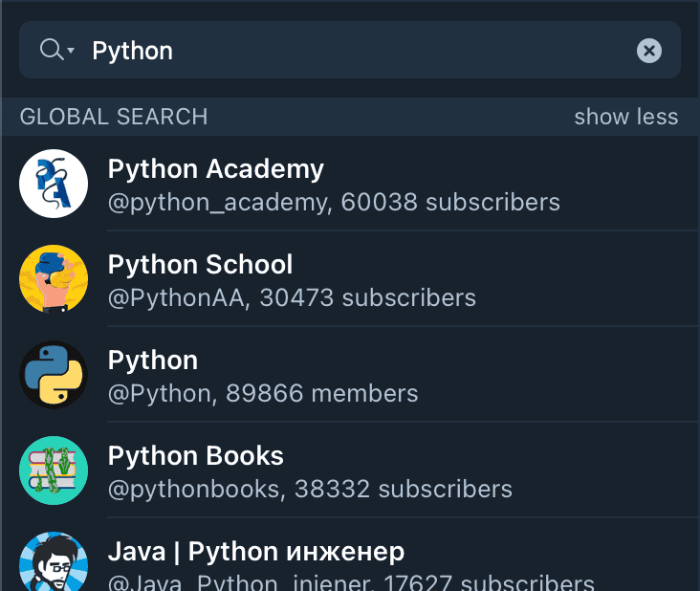Open the Python School channel title
Viewport: 700px width, 591px height.
tap(200, 265)
